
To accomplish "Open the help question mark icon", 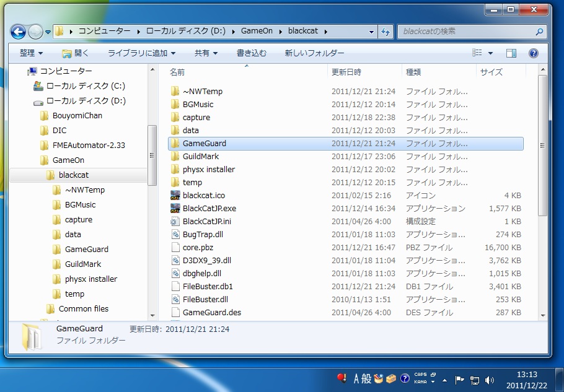I will point(533,53).
